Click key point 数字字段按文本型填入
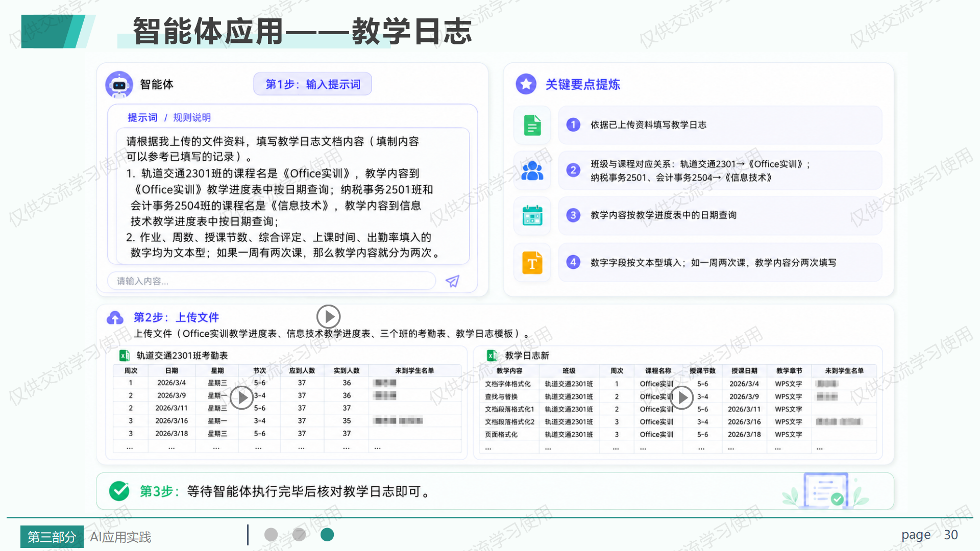This screenshot has width=980, height=551. pos(720,262)
